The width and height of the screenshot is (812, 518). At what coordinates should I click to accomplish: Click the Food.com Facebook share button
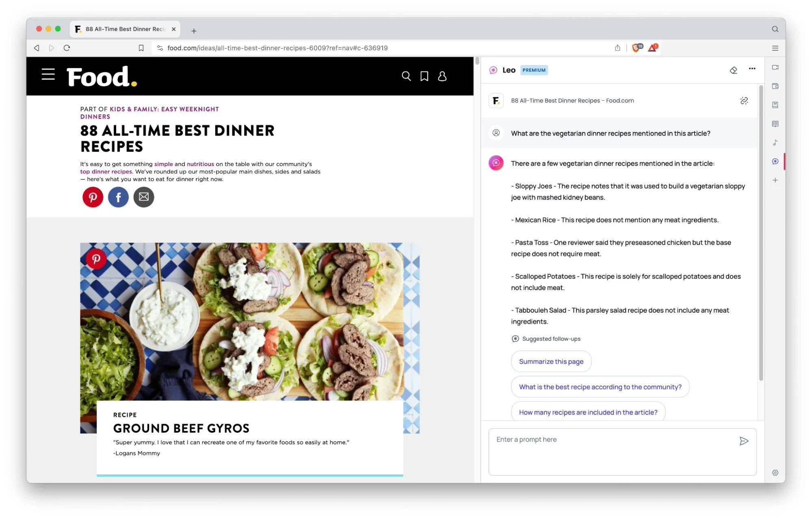(x=118, y=197)
